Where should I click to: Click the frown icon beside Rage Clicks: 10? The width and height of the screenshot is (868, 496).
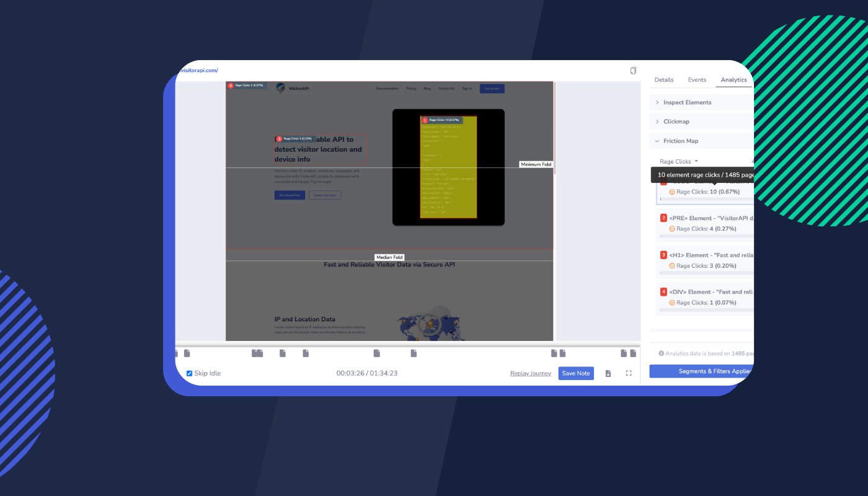(x=671, y=192)
